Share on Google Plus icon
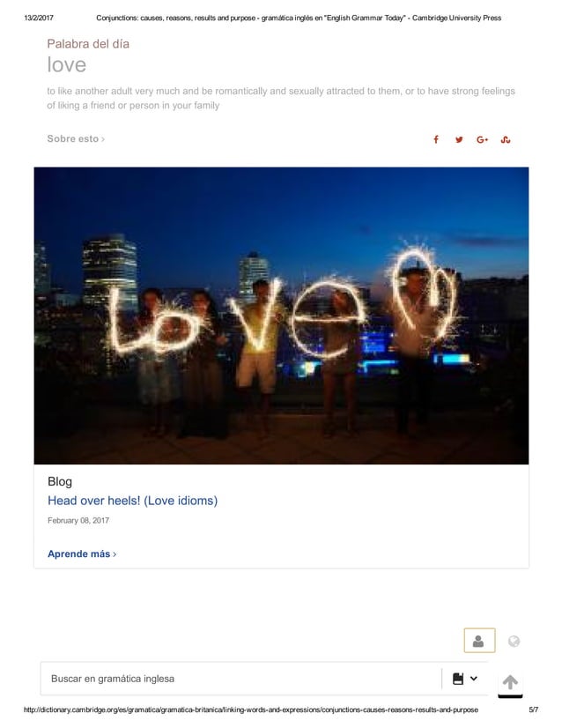Image resolution: width=562 pixels, height=728 pixels. 482,139
